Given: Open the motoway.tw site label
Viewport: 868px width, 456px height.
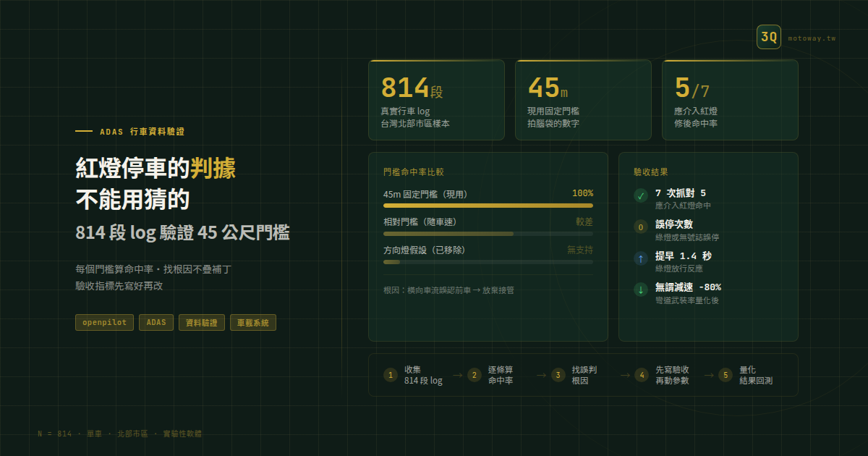Looking at the screenshot, I should click(x=812, y=38).
